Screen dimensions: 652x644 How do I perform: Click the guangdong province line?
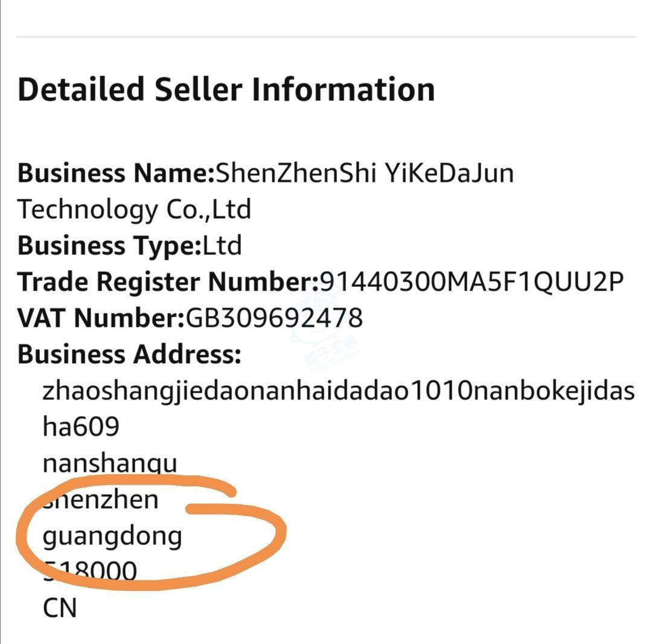click(x=112, y=537)
